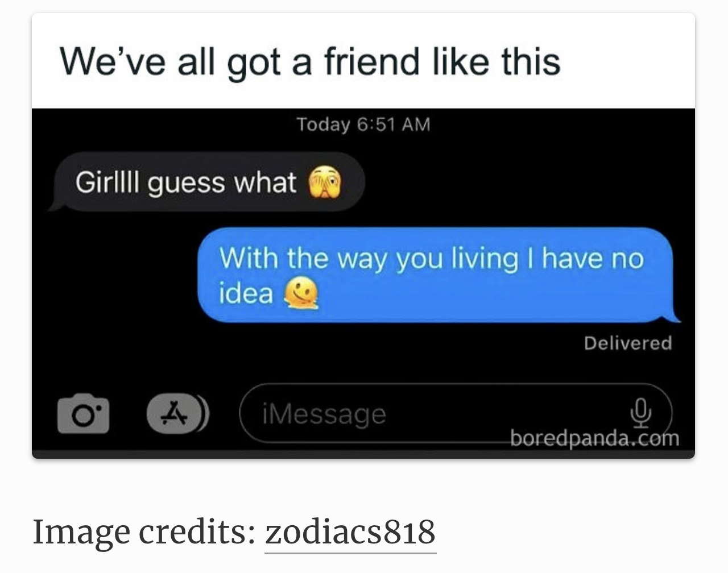Open the meme image thumbnail
728x573 pixels.
pyautogui.click(x=363, y=236)
